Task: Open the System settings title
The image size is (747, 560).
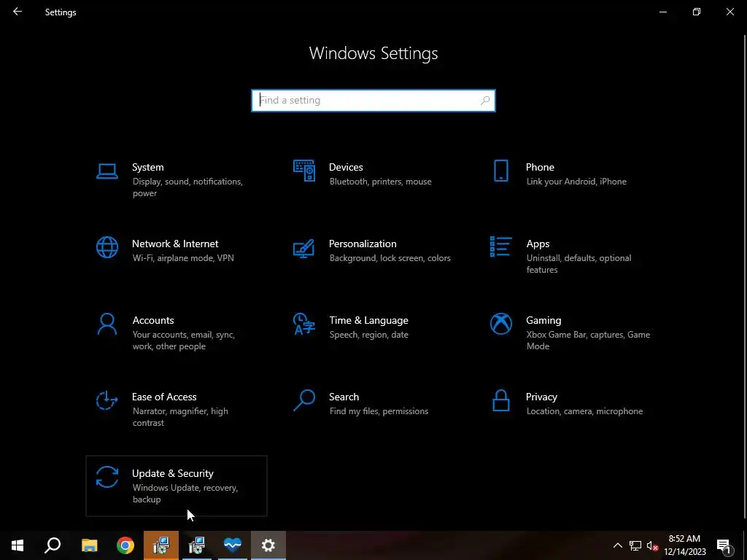Action: pos(147,167)
